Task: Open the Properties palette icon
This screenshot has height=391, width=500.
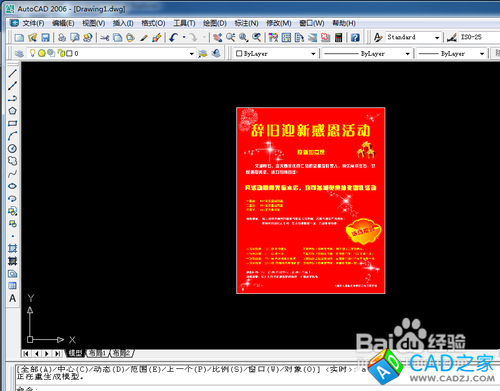Action: (x=273, y=37)
